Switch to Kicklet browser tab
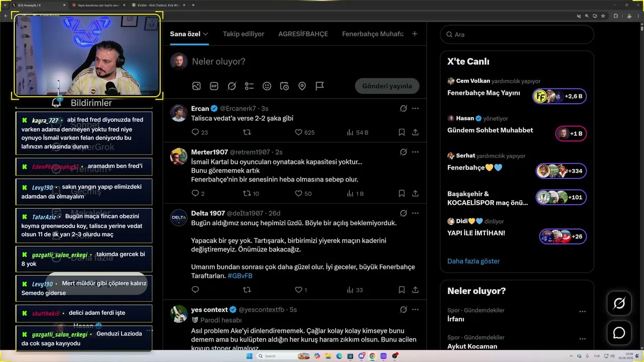 pos(157,5)
